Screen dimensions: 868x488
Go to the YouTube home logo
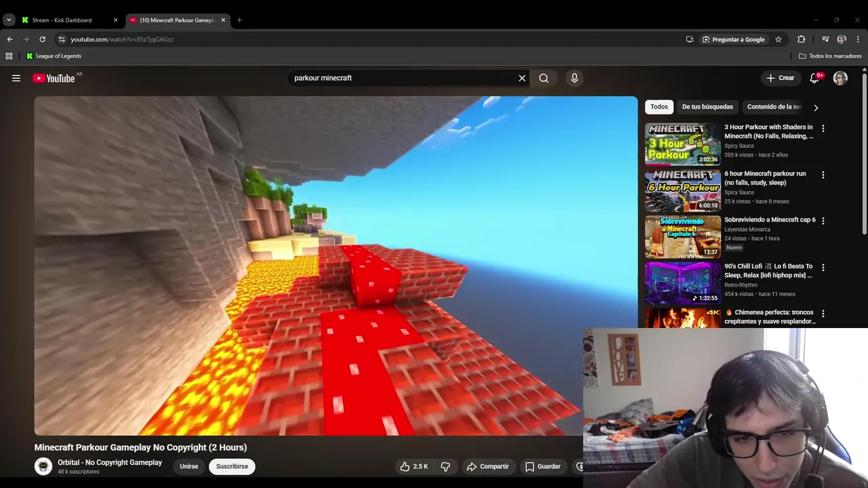coord(54,79)
